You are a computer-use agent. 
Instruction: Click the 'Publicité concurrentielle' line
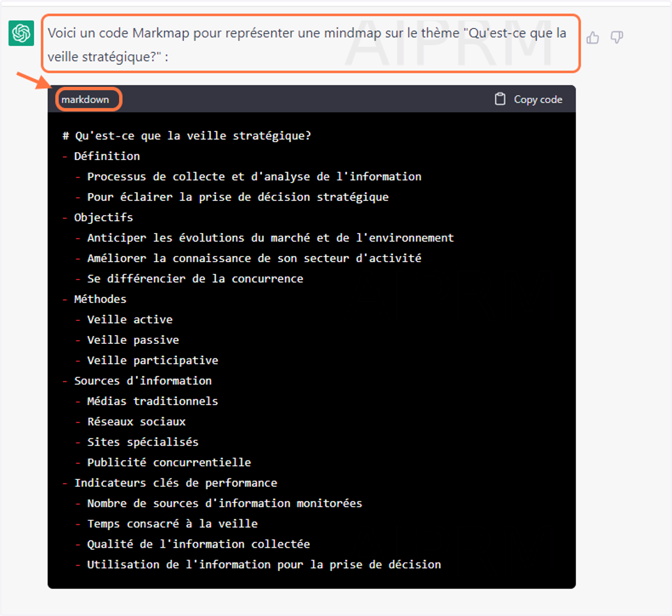tap(169, 463)
